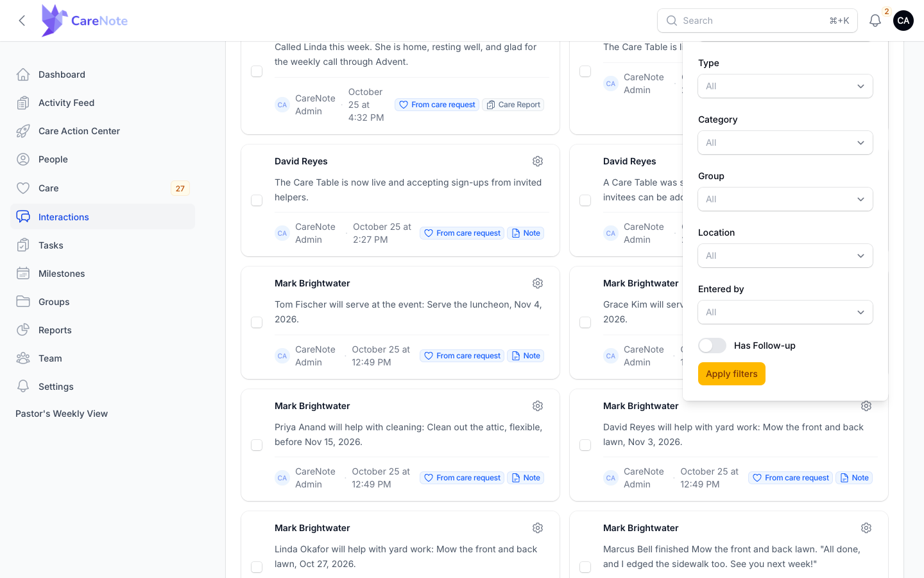Screen dimensions: 924x578
Task: Open the Tasks page
Action: [103, 245]
